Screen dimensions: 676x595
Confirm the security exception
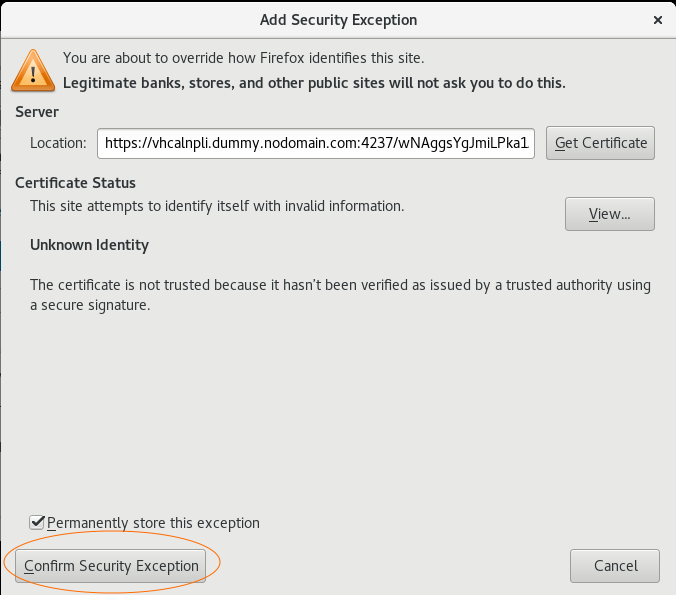[110, 566]
